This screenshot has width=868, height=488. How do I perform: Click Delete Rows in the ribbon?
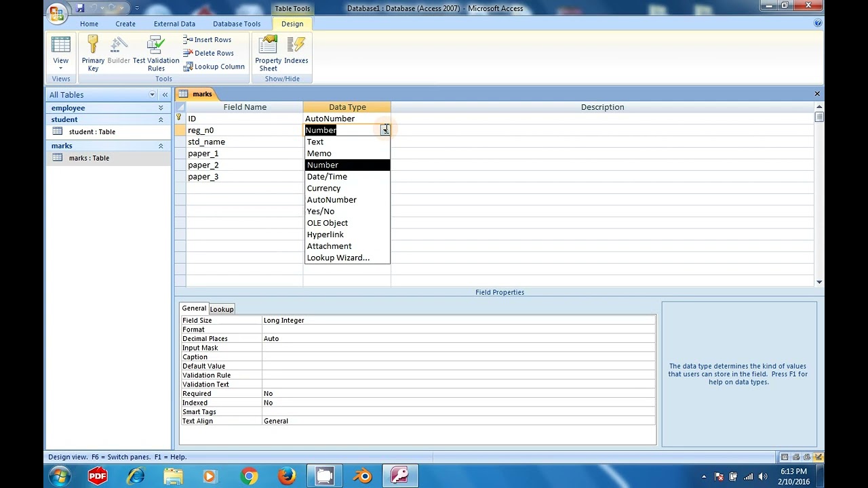click(x=209, y=53)
